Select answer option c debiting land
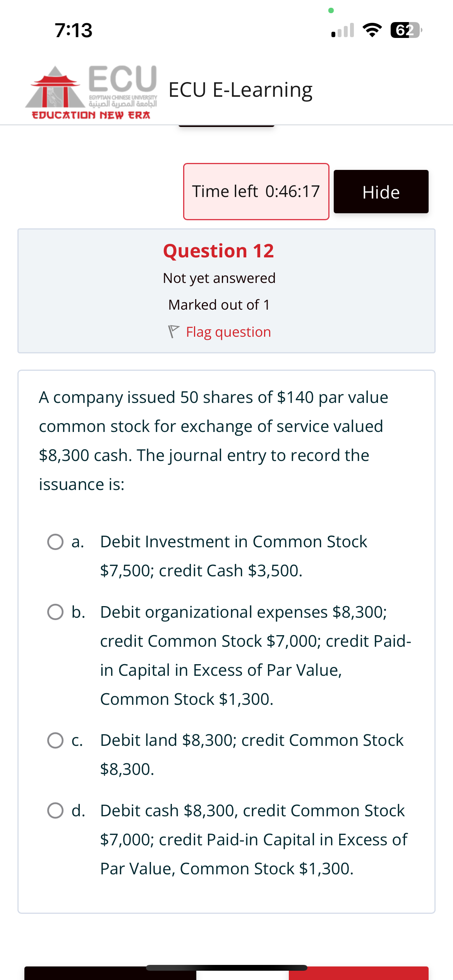Image resolution: width=453 pixels, height=980 pixels. pyautogui.click(x=56, y=740)
